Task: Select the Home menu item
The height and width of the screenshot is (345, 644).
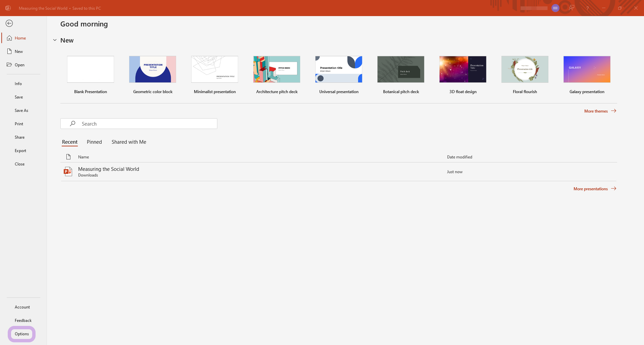Action: click(23, 38)
